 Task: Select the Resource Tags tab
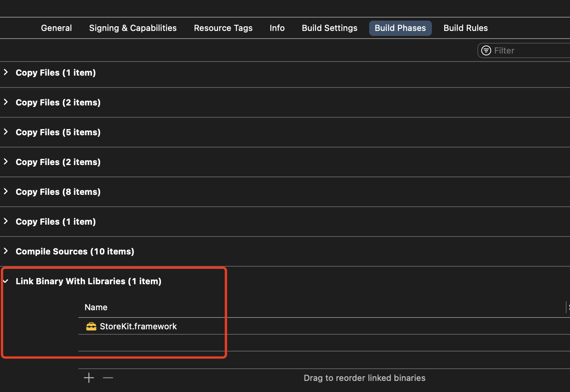223,28
